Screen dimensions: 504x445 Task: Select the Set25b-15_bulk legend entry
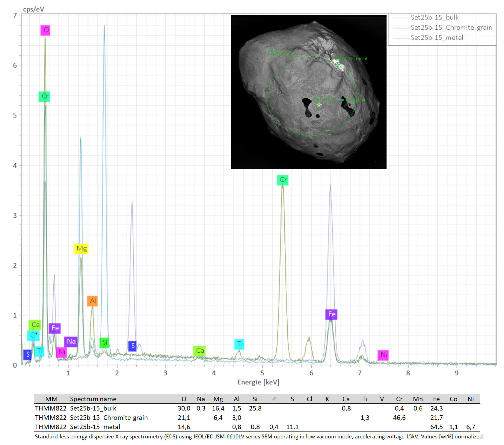coord(434,18)
